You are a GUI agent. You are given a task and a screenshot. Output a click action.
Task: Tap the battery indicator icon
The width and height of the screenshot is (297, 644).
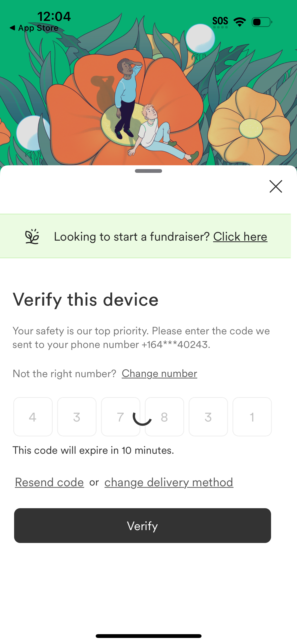click(x=261, y=22)
